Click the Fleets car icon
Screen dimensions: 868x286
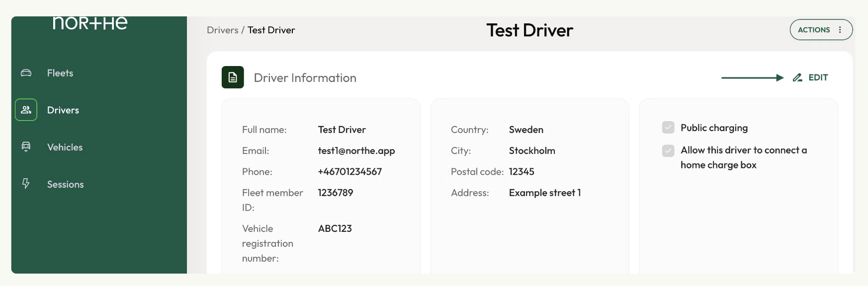click(x=26, y=73)
